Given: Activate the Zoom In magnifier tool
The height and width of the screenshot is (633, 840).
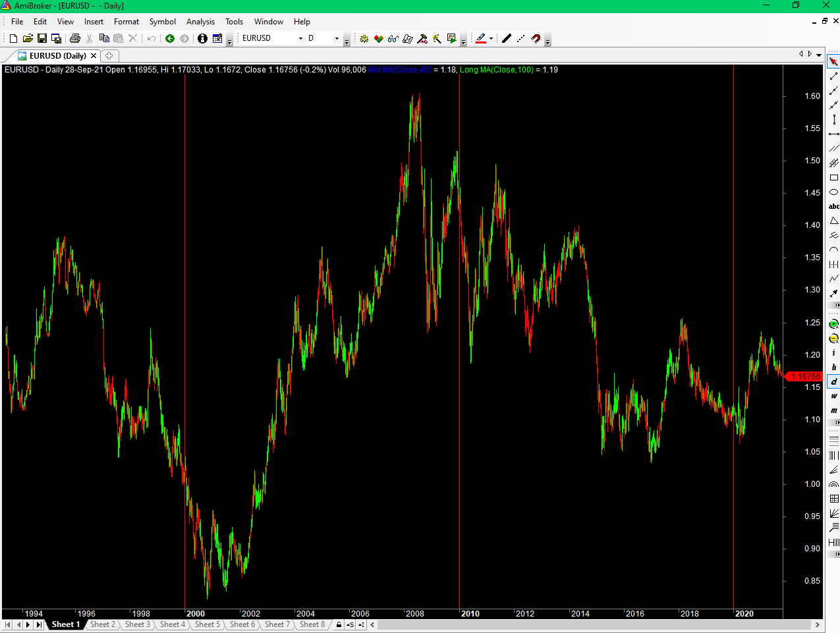Looking at the screenshot, I should pos(833,323).
